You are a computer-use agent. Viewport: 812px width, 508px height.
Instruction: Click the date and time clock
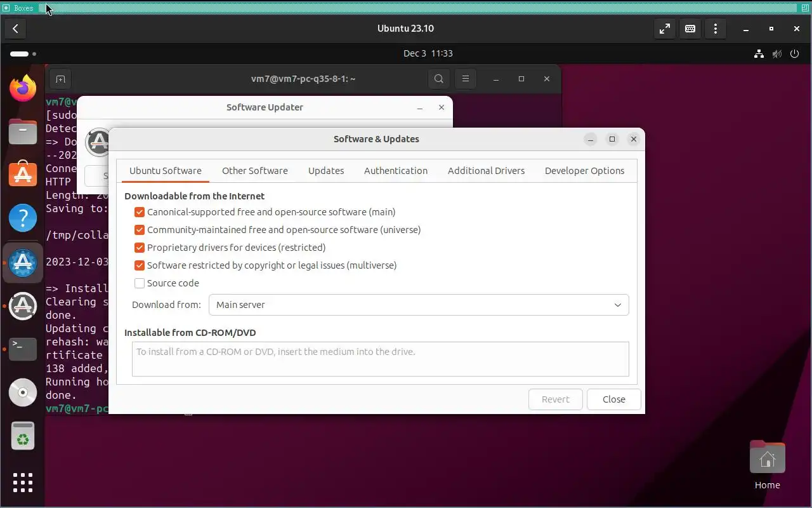pos(428,54)
